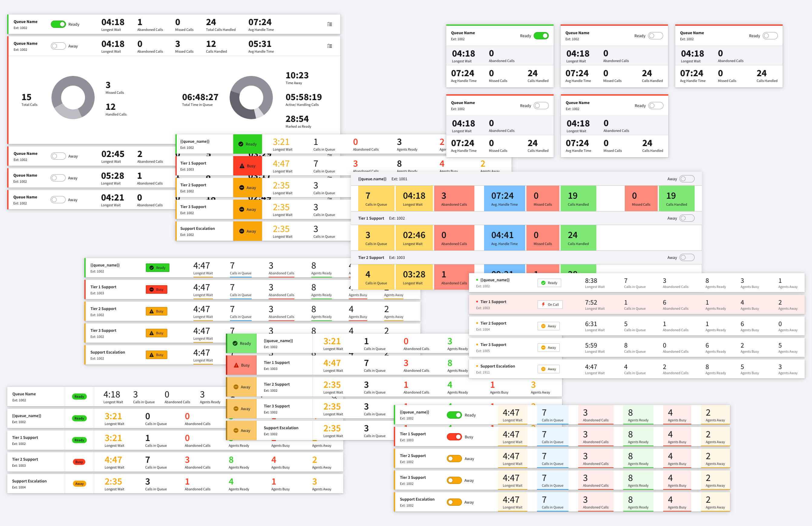This screenshot has width=812, height=526.
Task: Toggle Away switch on the 02:45 Longest Wait row
Action: click(58, 156)
